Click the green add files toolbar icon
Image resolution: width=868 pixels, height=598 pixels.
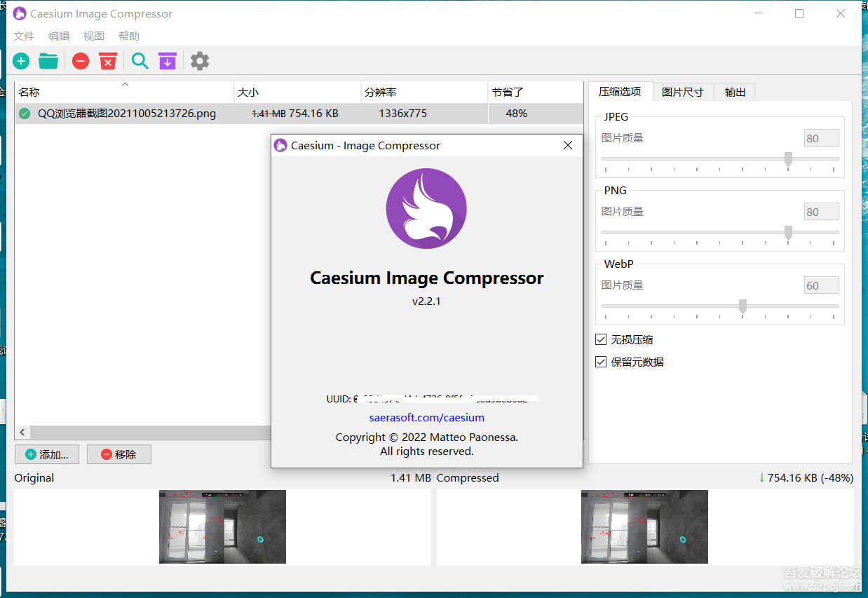pyautogui.click(x=21, y=62)
